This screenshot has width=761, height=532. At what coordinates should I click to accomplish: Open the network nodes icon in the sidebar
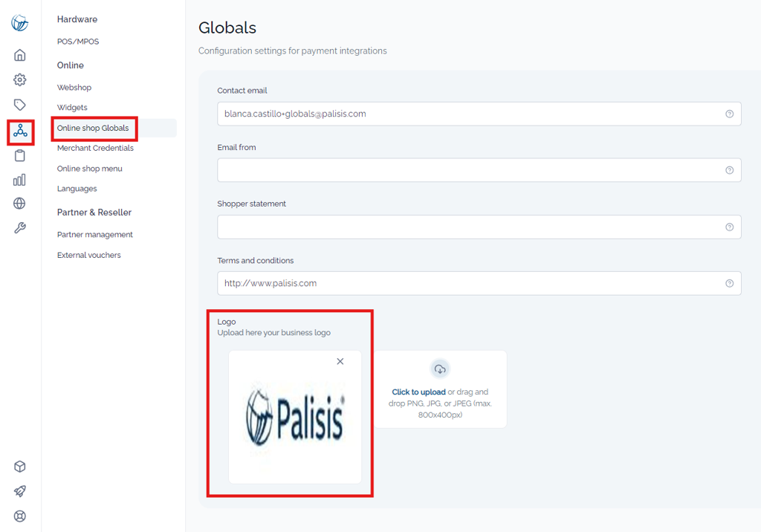click(20, 131)
